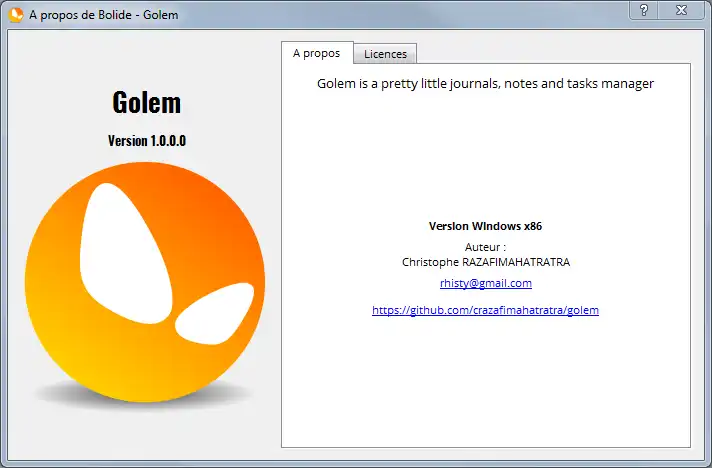Close the A propos de Bolide dialog

coord(681,10)
